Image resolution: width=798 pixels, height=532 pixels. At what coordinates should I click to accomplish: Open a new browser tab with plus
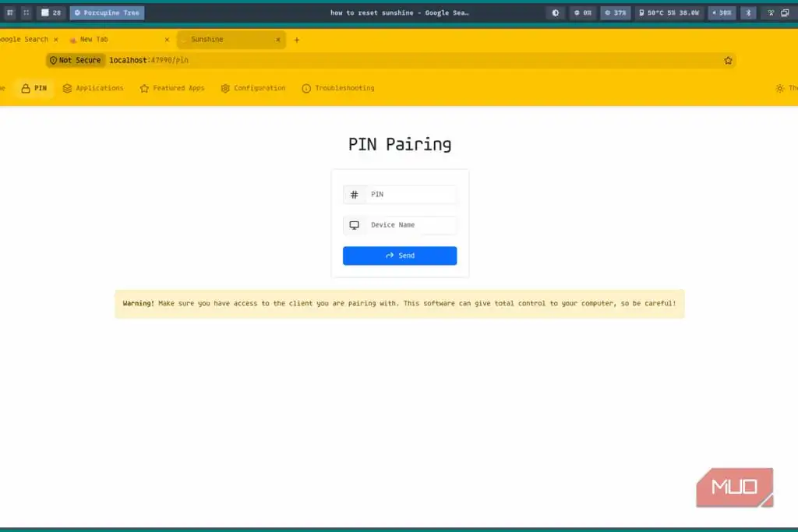click(297, 40)
